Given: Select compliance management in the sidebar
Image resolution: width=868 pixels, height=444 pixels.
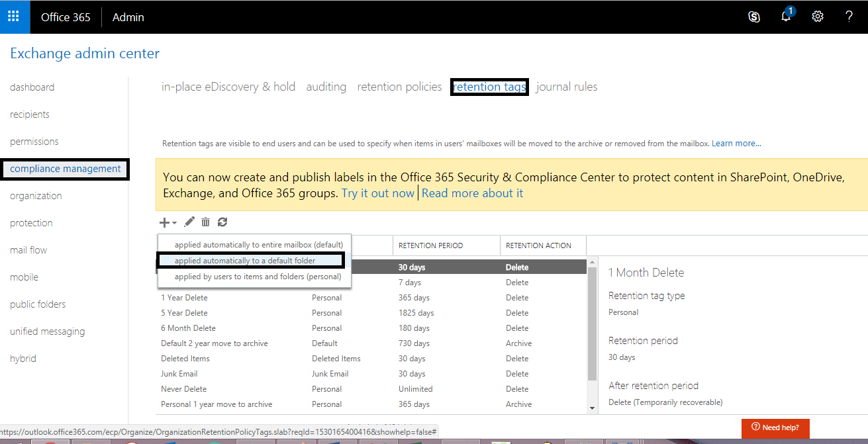Looking at the screenshot, I should coord(66,169).
